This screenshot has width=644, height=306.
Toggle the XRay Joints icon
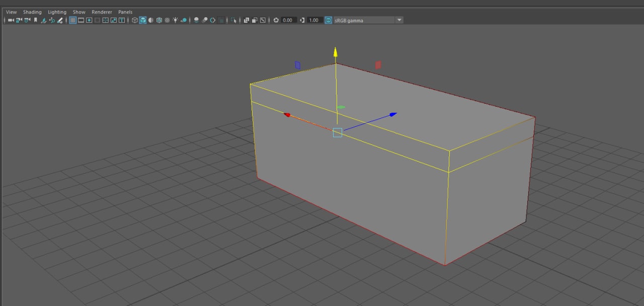(263, 20)
